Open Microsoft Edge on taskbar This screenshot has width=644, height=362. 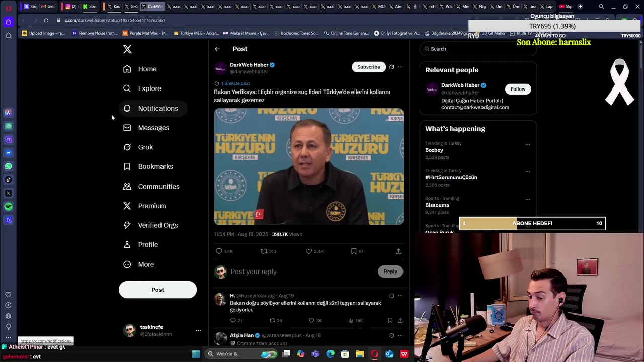pos(330,354)
